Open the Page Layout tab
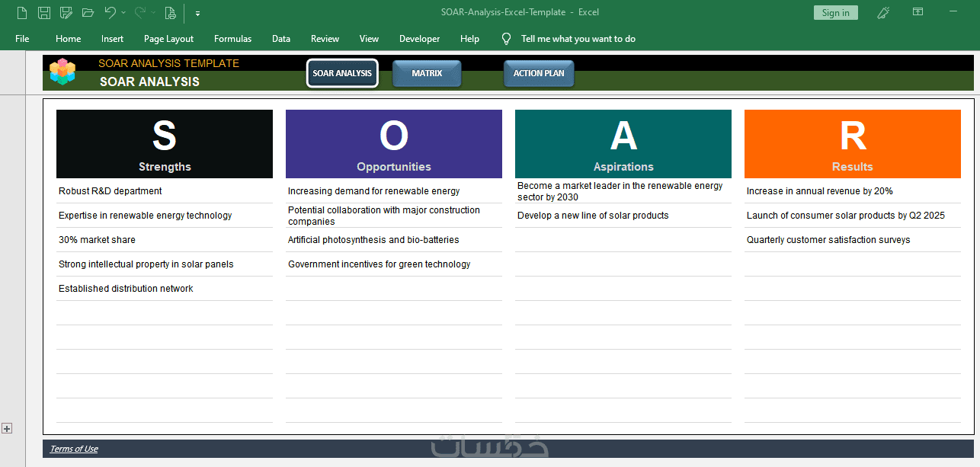980x467 pixels. coord(168,39)
